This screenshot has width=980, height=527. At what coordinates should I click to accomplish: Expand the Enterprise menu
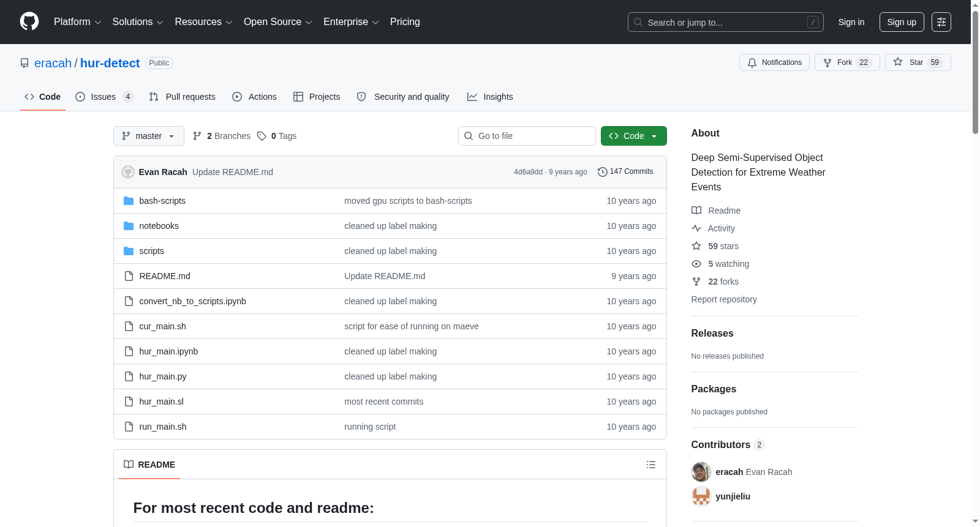pyautogui.click(x=351, y=22)
